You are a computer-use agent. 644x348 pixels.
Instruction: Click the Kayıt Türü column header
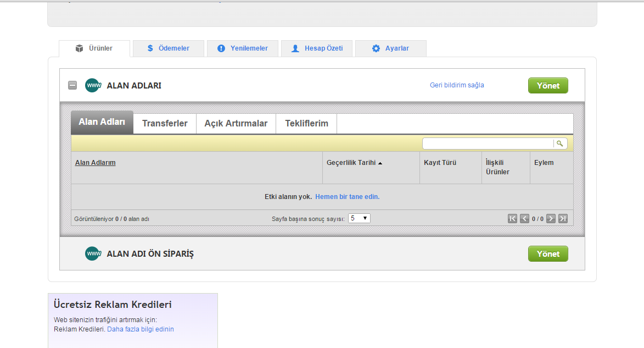point(440,163)
